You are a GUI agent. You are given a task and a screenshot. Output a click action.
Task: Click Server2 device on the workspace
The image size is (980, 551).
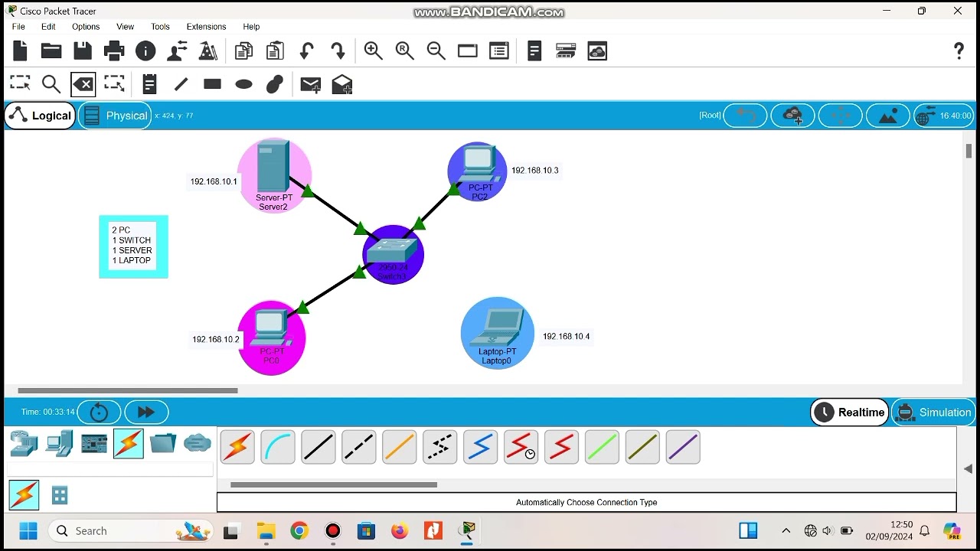(274, 175)
